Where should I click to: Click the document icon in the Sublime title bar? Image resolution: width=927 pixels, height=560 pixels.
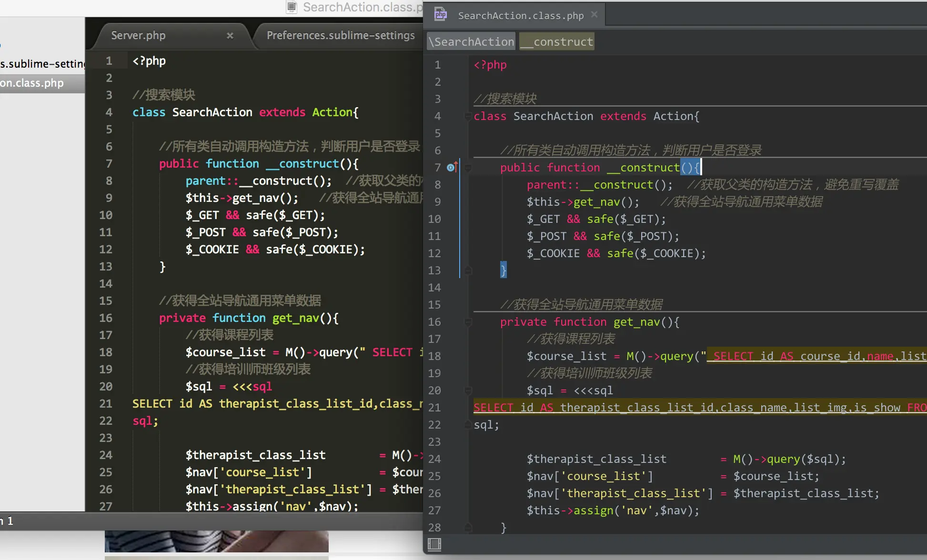292,7
